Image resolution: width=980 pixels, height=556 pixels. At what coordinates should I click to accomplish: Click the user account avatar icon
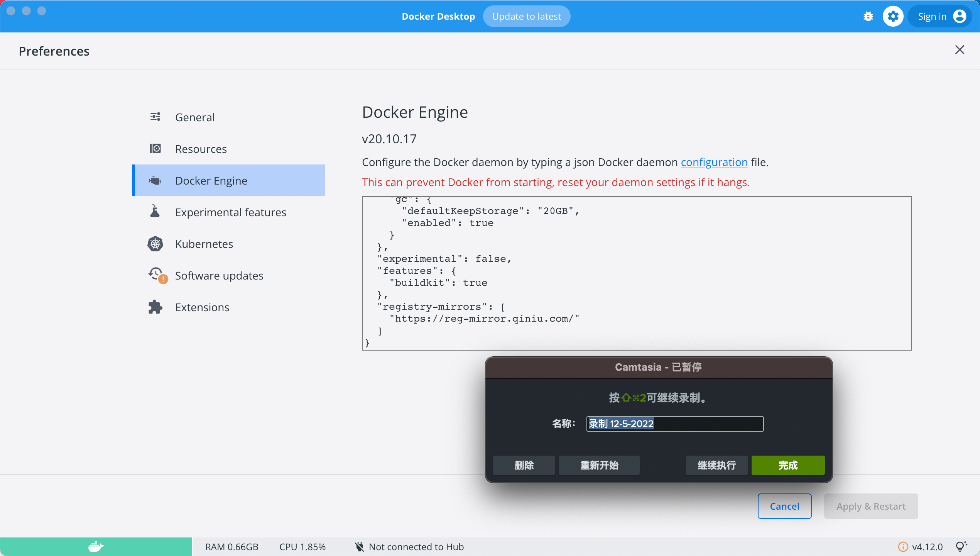click(960, 16)
